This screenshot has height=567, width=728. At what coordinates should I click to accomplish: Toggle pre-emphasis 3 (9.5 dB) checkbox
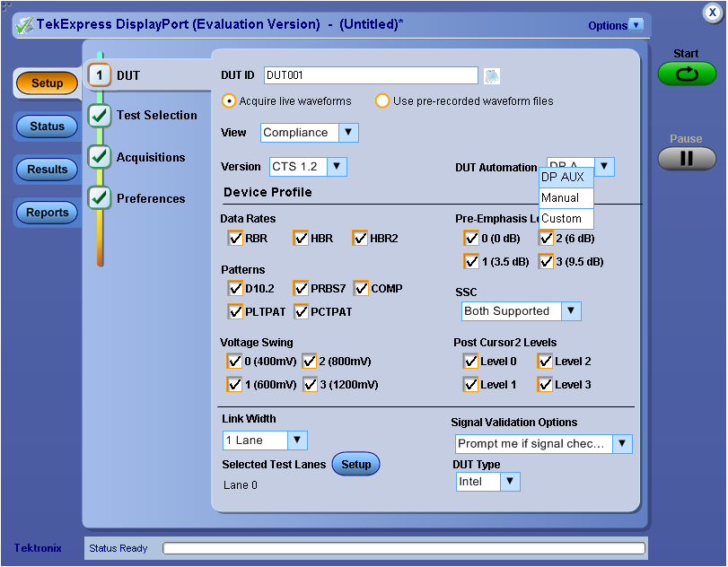tap(546, 261)
